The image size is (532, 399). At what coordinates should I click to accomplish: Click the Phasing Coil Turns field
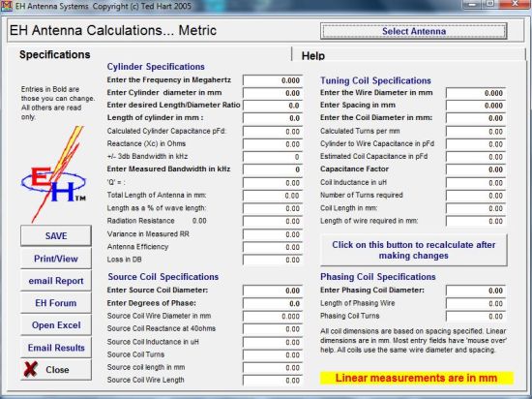pos(476,317)
